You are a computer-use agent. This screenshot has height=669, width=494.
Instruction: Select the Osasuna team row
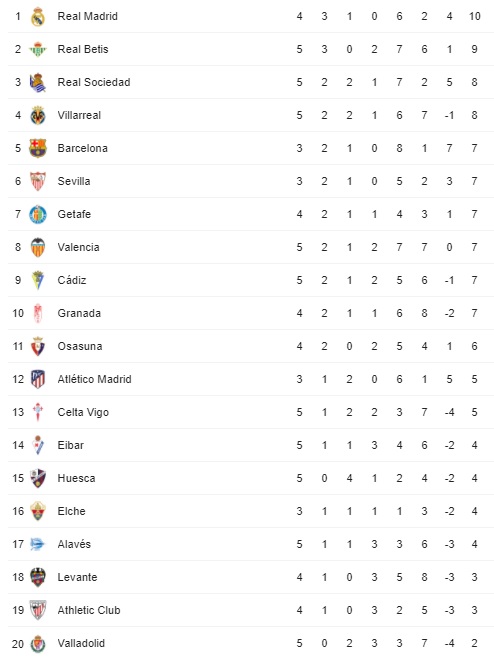[x=251, y=346]
